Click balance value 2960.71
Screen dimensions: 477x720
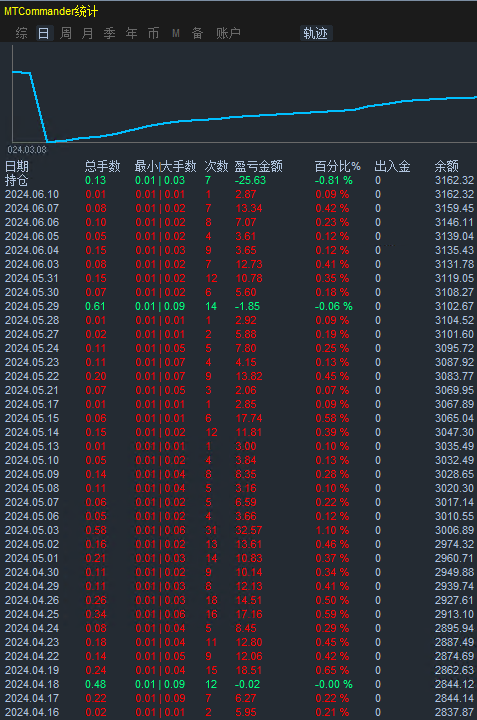[x=455, y=558]
